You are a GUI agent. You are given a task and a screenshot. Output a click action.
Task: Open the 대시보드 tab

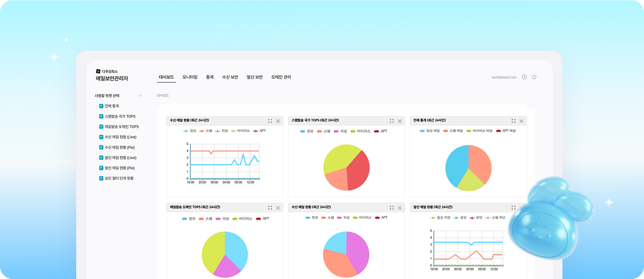point(166,77)
